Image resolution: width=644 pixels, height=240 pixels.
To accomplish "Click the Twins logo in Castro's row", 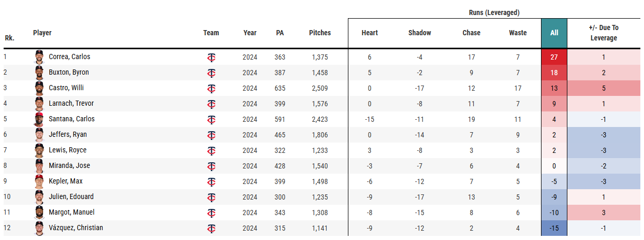I will tap(211, 88).
